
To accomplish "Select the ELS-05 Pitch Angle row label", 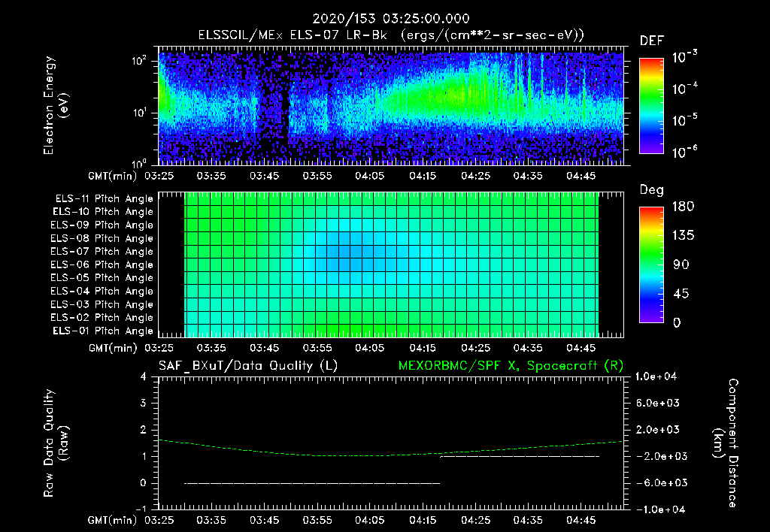I will 102,278.
